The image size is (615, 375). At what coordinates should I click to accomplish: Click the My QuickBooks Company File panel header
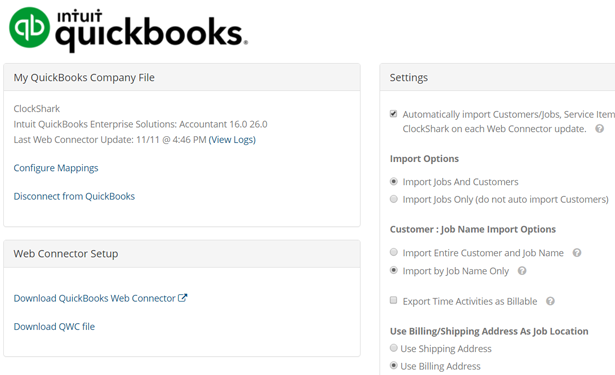click(182, 77)
